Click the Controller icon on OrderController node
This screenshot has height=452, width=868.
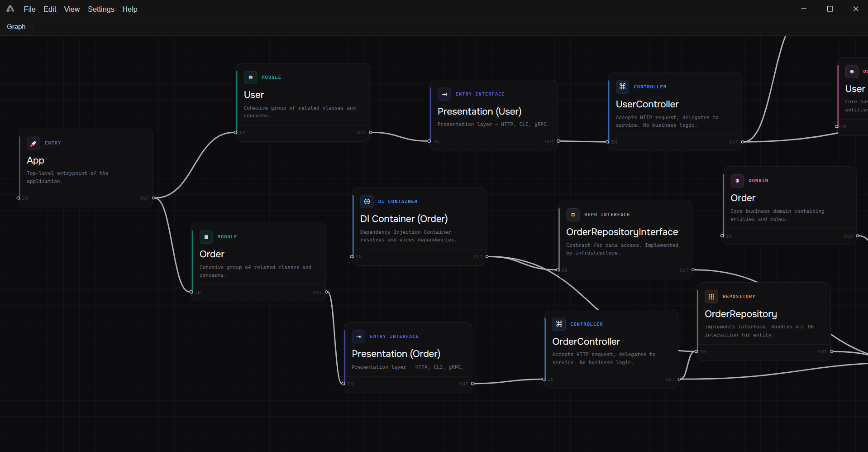tap(559, 324)
